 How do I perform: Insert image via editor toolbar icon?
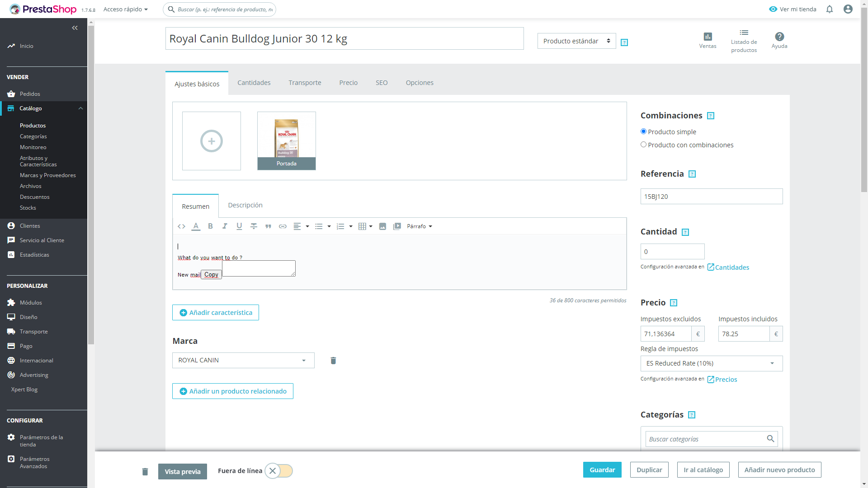[382, 226]
